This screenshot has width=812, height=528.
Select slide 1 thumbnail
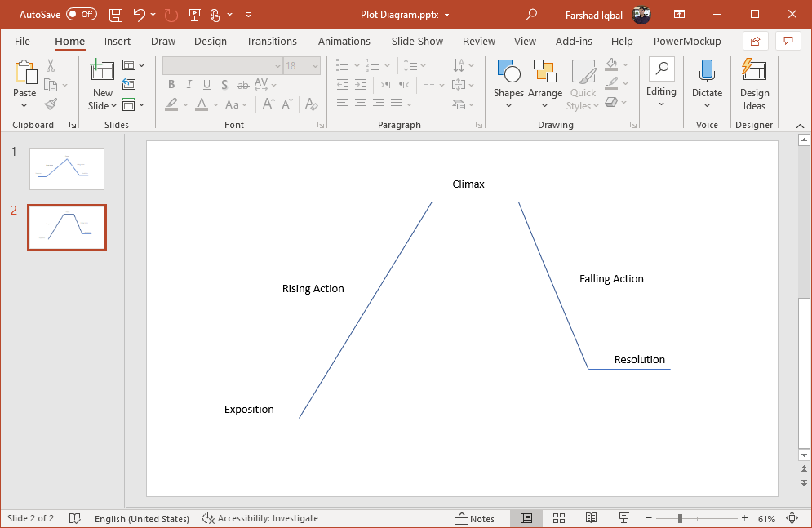pyautogui.click(x=67, y=168)
